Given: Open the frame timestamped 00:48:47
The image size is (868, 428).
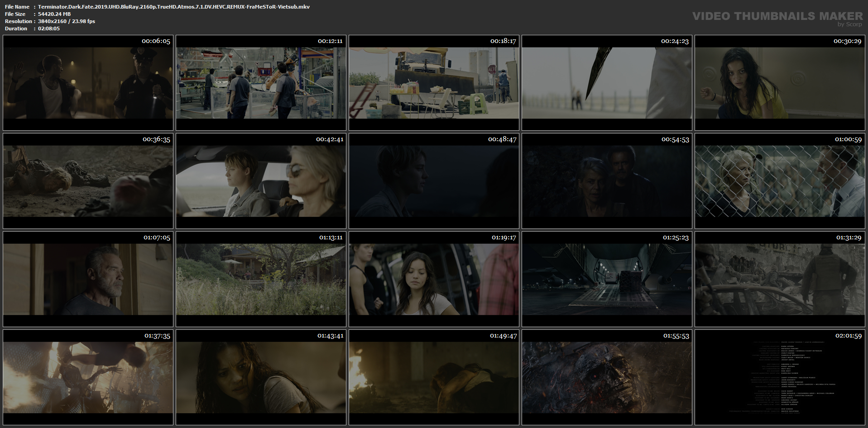Looking at the screenshot, I should [x=434, y=181].
